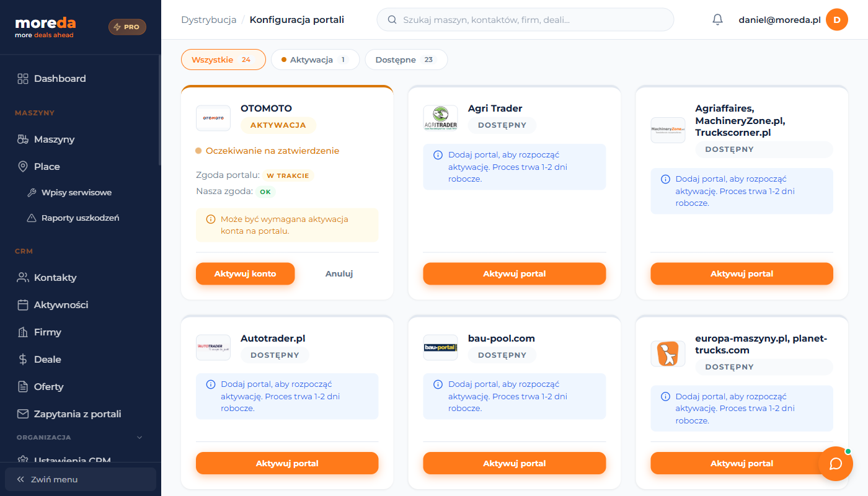
Task: Click the OTOMOTO portal logo
Action: click(213, 118)
